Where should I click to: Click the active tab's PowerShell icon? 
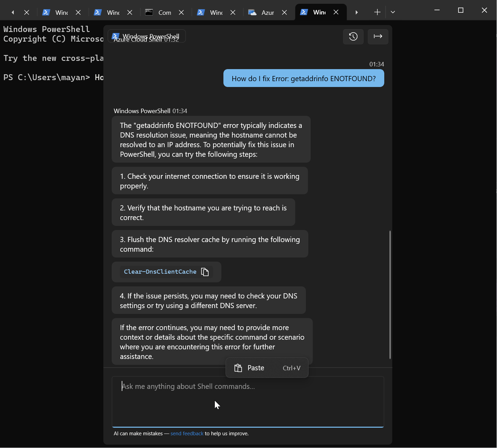[304, 12]
